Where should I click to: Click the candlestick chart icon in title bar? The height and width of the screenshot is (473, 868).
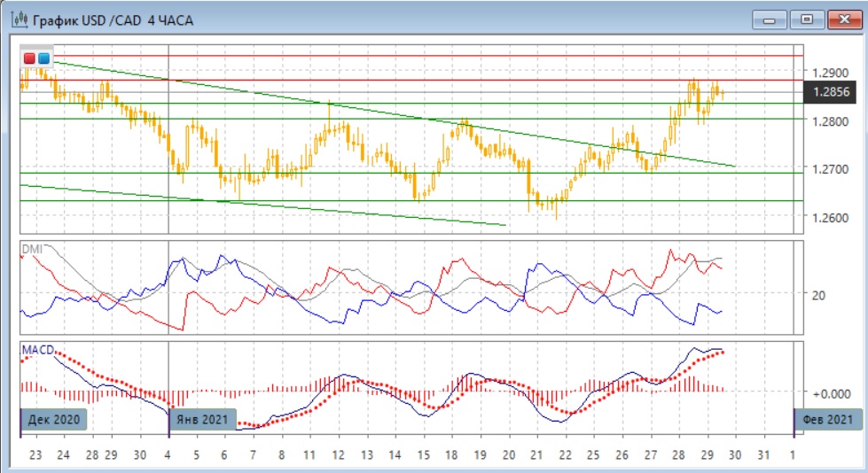click(x=17, y=19)
